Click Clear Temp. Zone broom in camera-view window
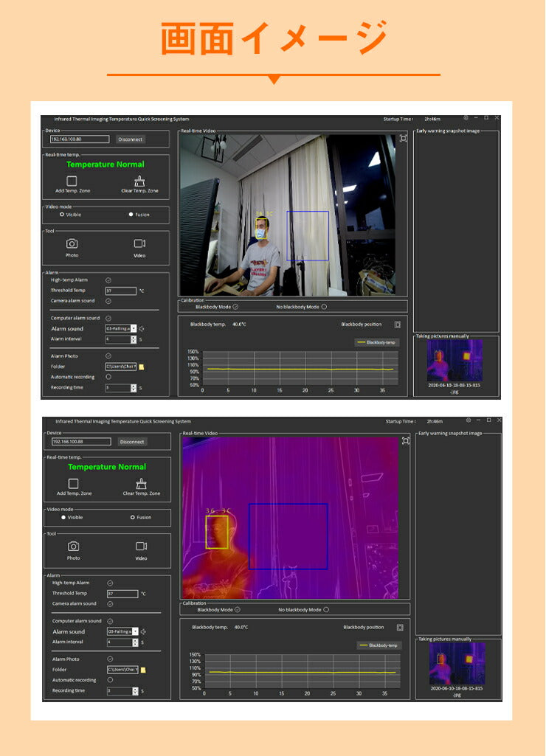The width and height of the screenshot is (546, 756). (139, 181)
